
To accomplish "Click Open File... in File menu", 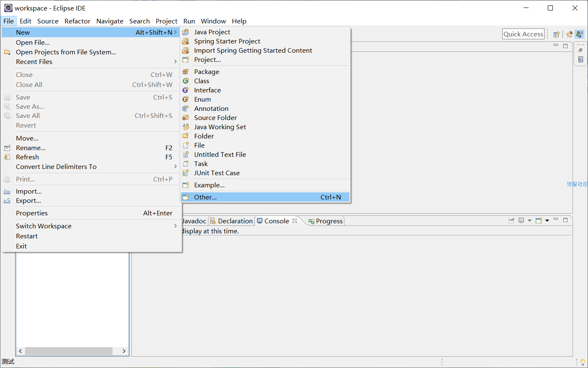I will point(91,42).
